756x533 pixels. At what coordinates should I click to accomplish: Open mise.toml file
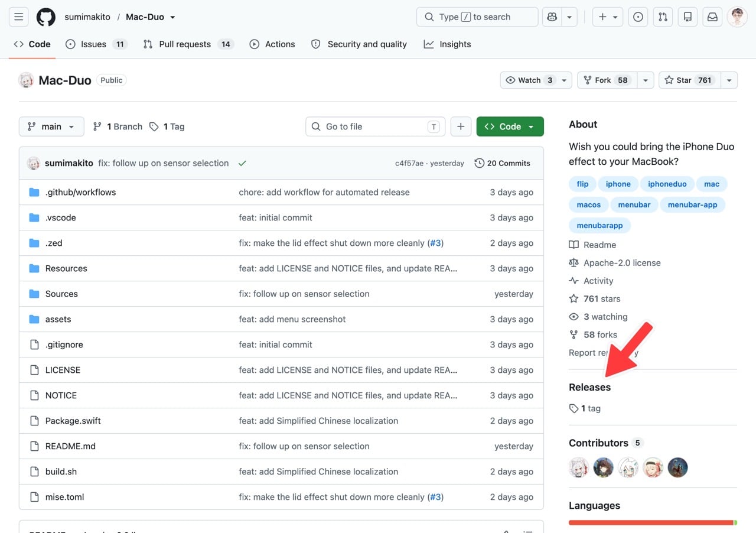tap(64, 497)
